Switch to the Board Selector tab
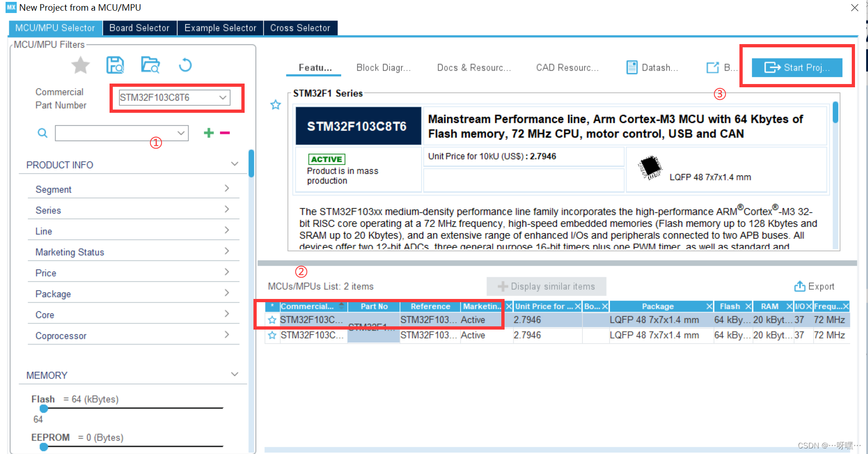 [139, 28]
